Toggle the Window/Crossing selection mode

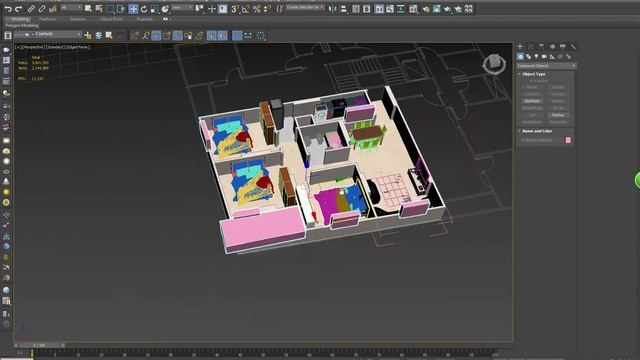point(121,9)
